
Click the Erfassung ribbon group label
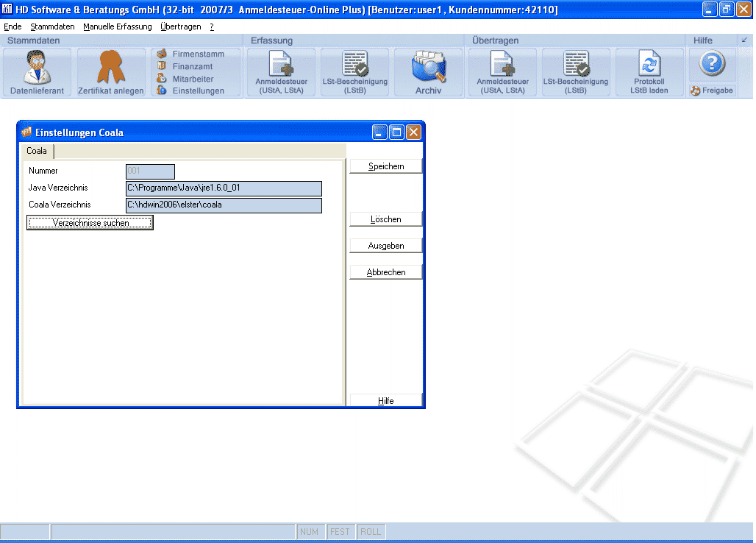coord(271,40)
